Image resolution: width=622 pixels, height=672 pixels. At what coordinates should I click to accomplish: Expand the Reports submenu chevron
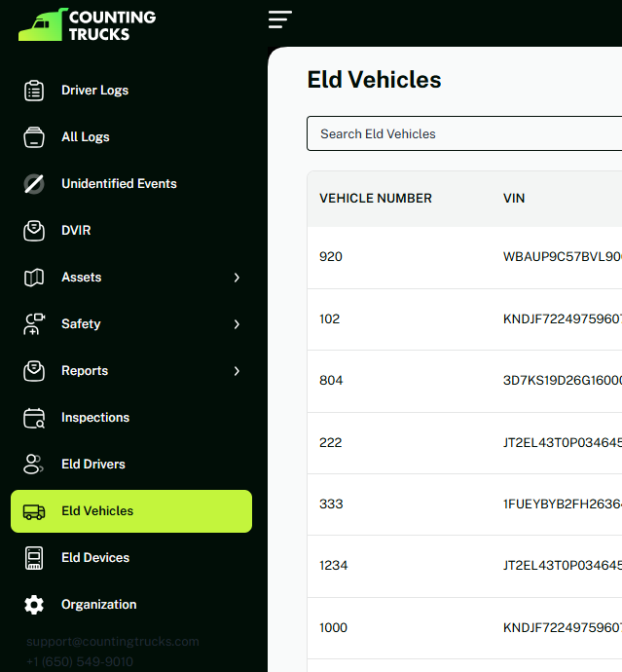coord(237,371)
